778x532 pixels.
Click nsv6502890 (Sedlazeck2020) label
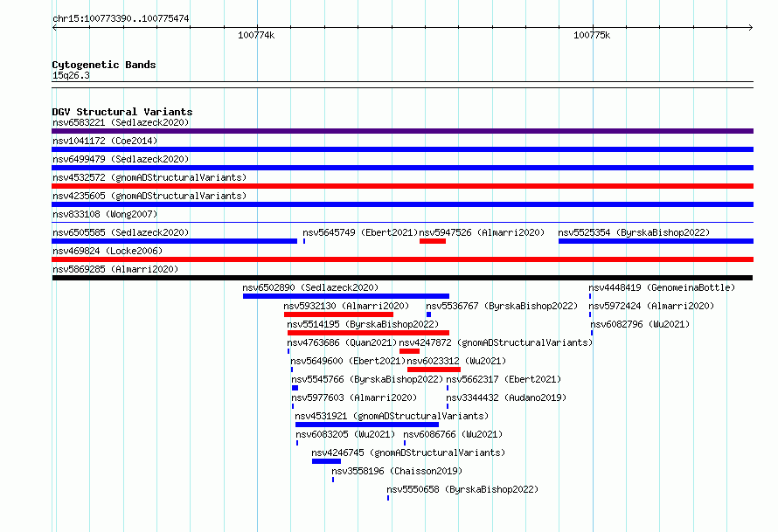pyautogui.click(x=310, y=287)
